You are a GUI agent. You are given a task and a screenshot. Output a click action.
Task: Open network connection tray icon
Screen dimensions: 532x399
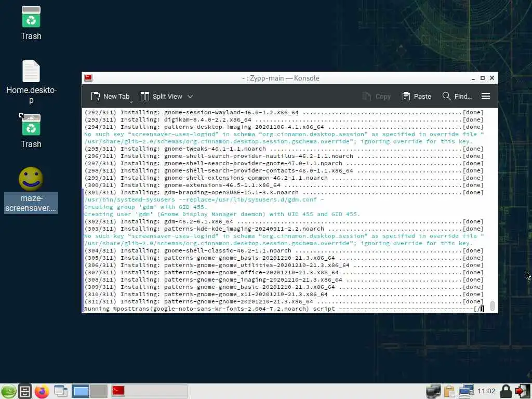coord(466,392)
